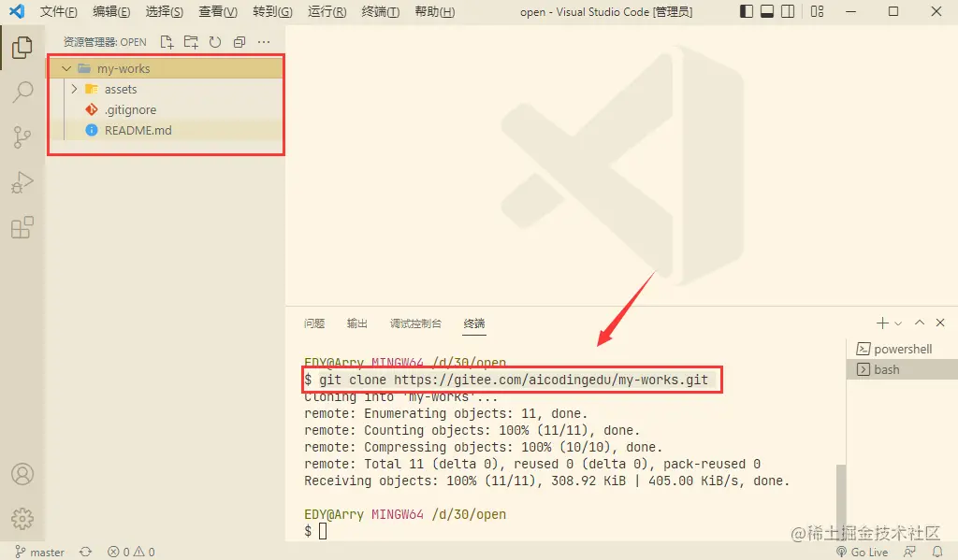Select the bash terminal
958x560 pixels.
pyautogui.click(x=902, y=369)
